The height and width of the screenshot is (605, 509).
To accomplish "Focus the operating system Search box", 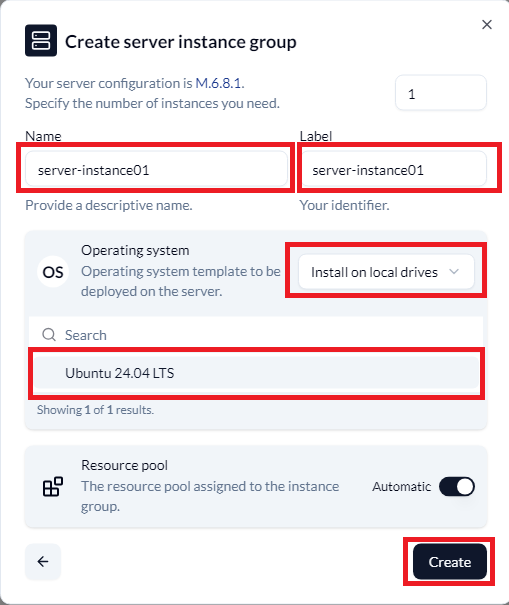I will coord(256,335).
